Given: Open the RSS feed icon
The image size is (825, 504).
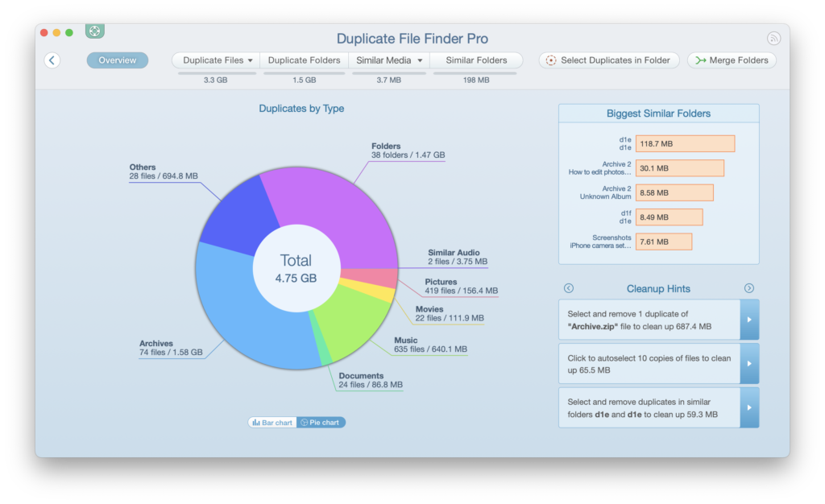Looking at the screenshot, I should [773, 38].
